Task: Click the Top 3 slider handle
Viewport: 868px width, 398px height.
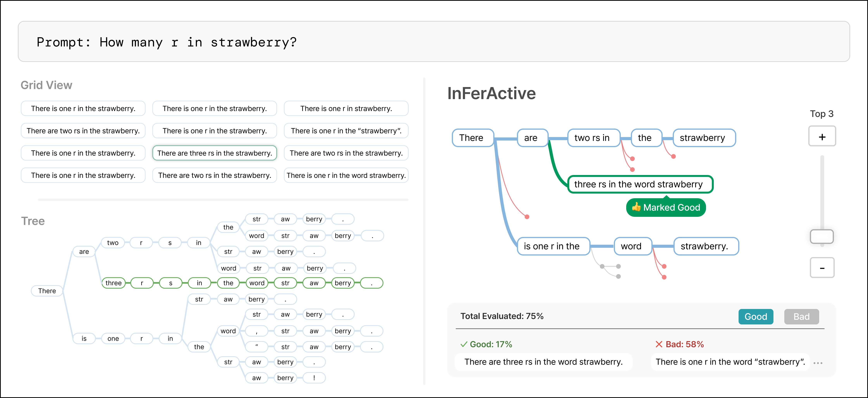Action: coord(821,236)
